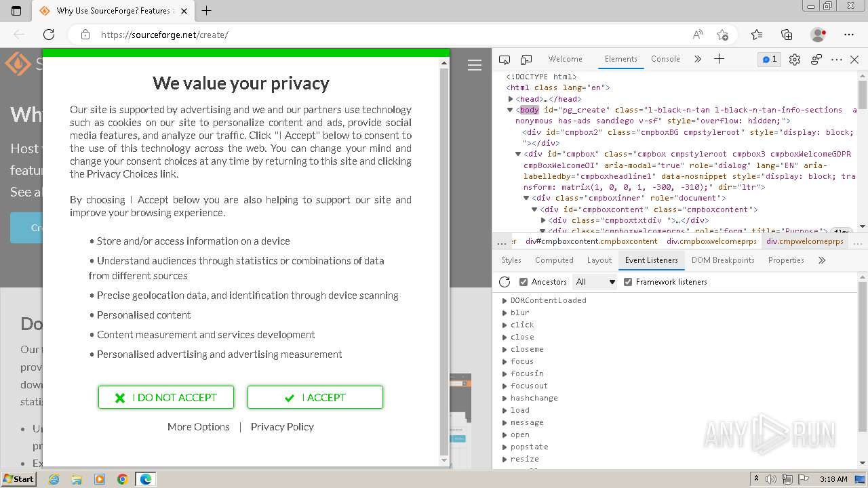Image resolution: width=868 pixels, height=488 pixels.
Task: Open the Layout pane tab
Action: coord(599,260)
